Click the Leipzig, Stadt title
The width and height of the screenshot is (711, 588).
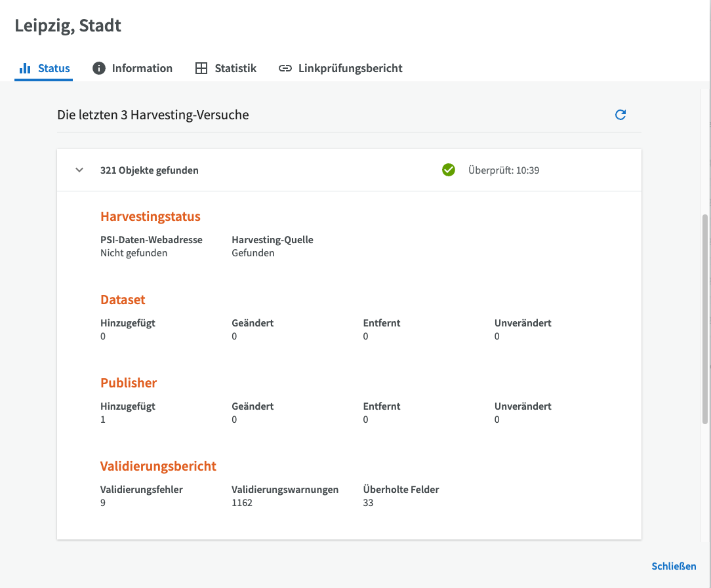[68, 26]
